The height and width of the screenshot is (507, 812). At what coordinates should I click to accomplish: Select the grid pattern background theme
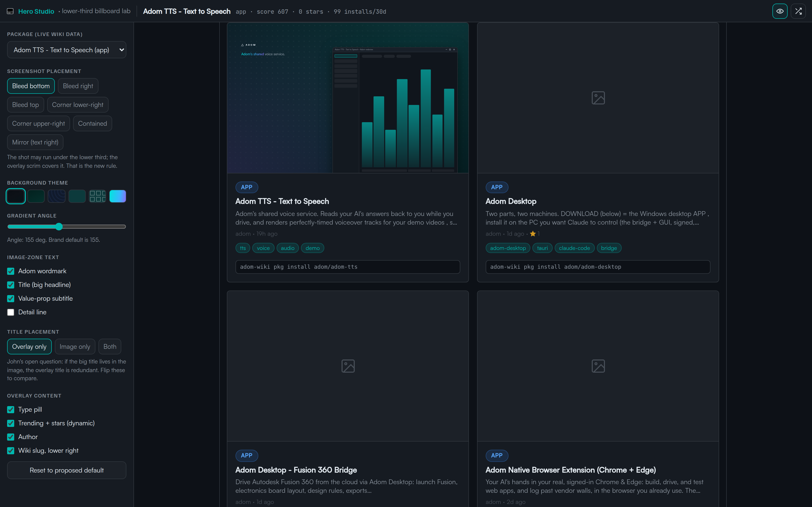97,196
